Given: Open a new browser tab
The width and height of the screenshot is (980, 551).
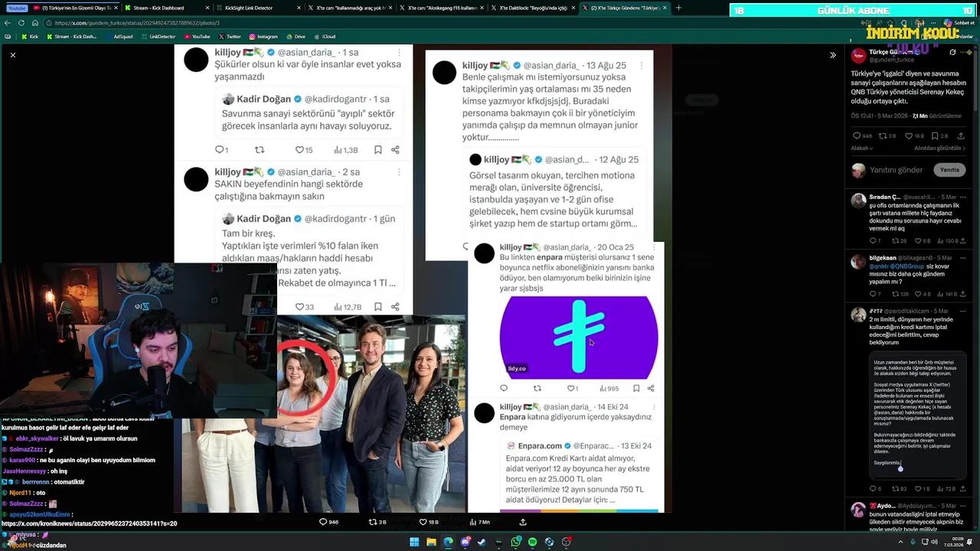Looking at the screenshot, I should [678, 8].
